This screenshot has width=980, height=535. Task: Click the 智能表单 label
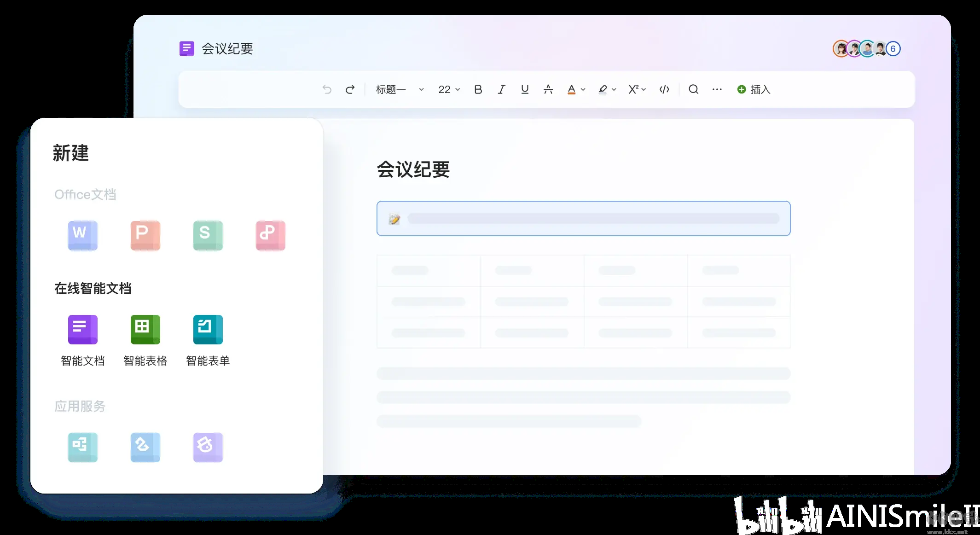click(208, 361)
